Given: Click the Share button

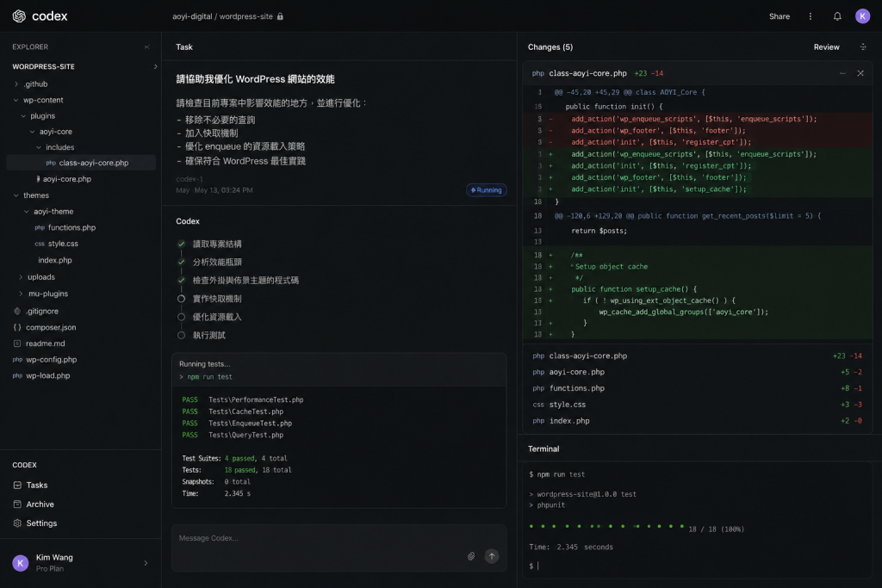Looking at the screenshot, I should pos(779,16).
